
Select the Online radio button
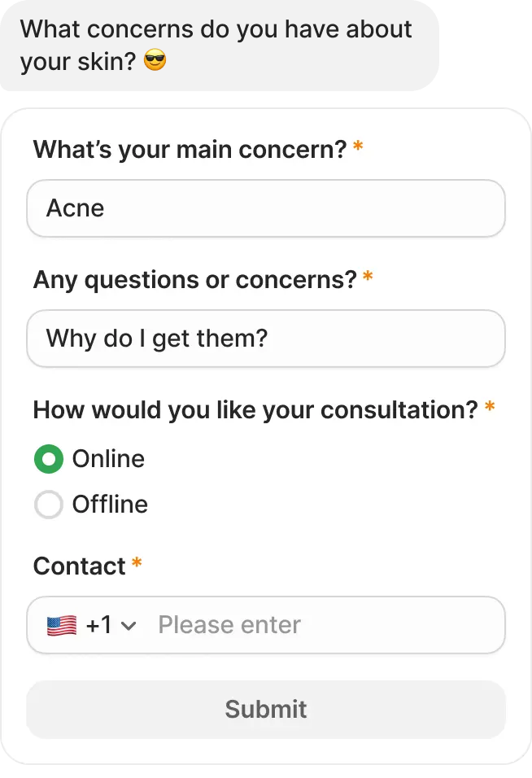point(49,460)
